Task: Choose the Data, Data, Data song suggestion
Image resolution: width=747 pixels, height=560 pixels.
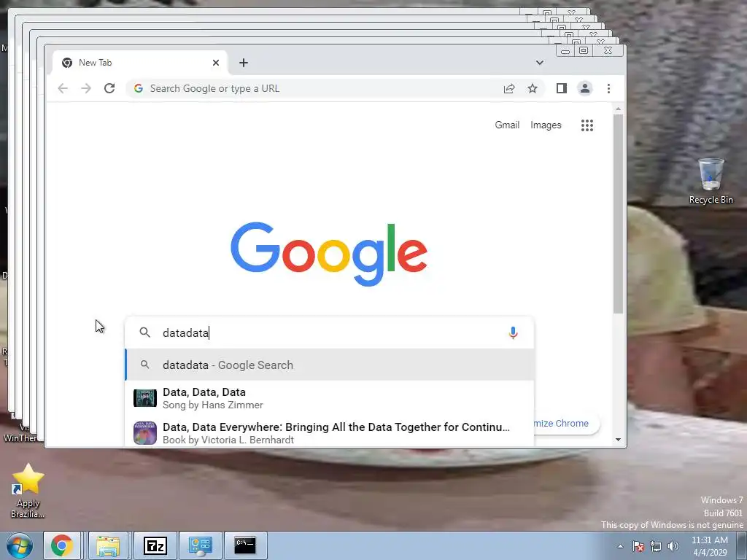Action: 329,398
